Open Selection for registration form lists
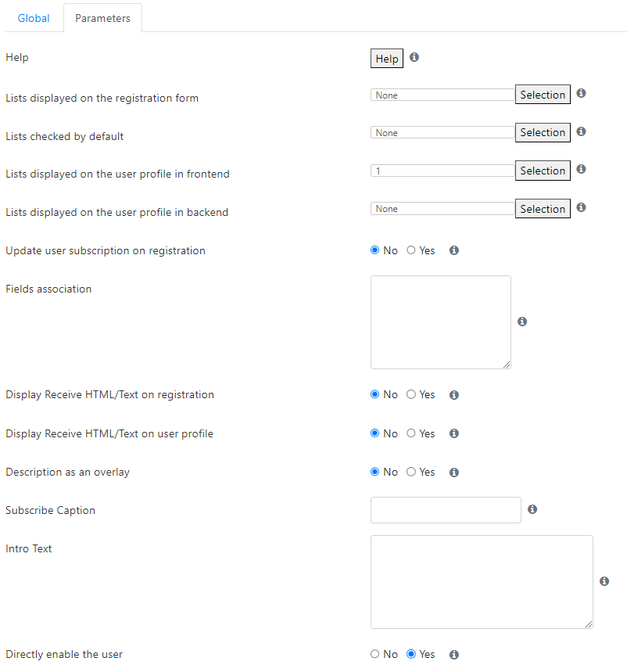Image resolution: width=627 pixels, height=672 pixels. click(543, 95)
